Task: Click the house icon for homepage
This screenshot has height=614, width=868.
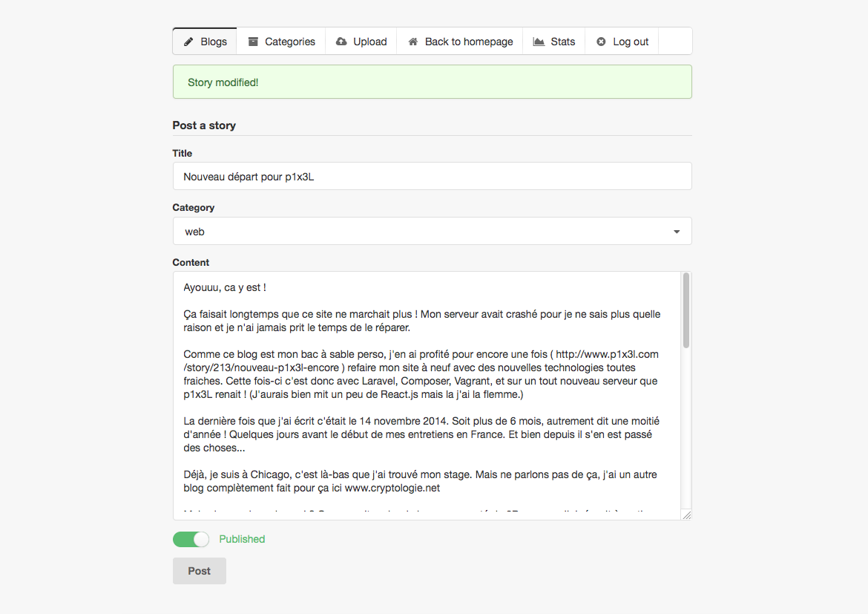Action: point(413,42)
